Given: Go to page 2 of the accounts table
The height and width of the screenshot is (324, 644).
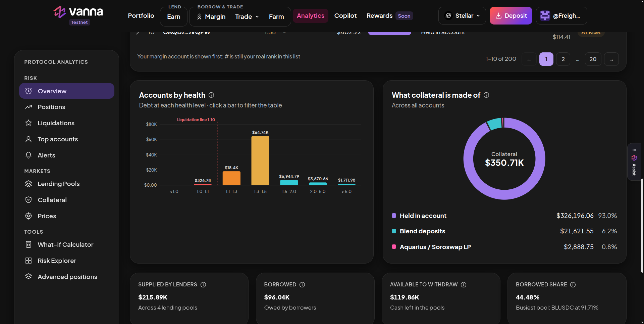Looking at the screenshot, I should 563,59.
